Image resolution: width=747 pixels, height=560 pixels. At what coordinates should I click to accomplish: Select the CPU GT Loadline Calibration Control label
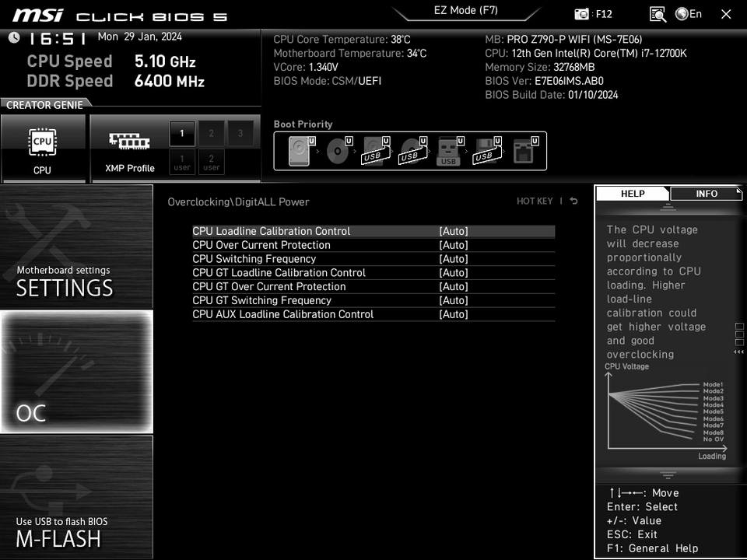(x=279, y=272)
